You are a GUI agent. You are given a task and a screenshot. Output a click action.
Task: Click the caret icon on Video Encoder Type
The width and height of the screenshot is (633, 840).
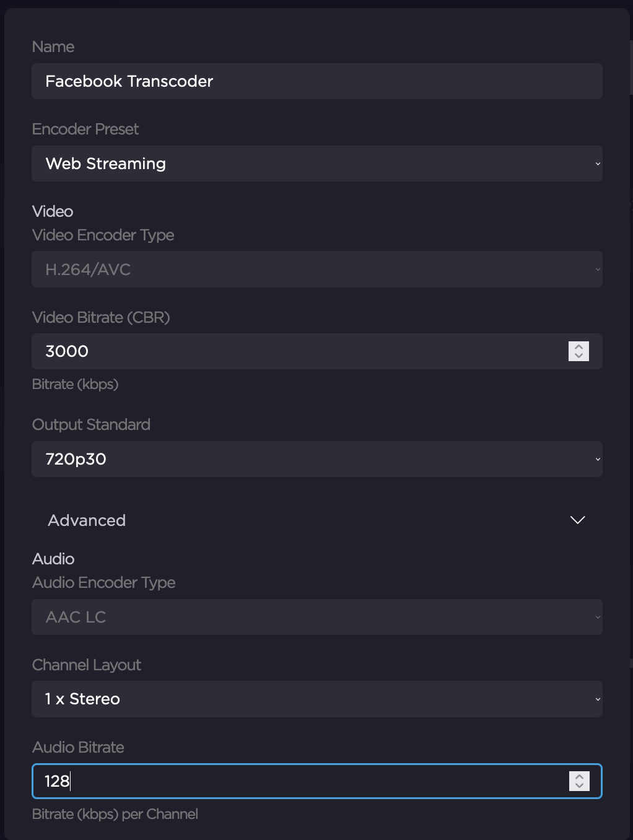[x=598, y=269]
